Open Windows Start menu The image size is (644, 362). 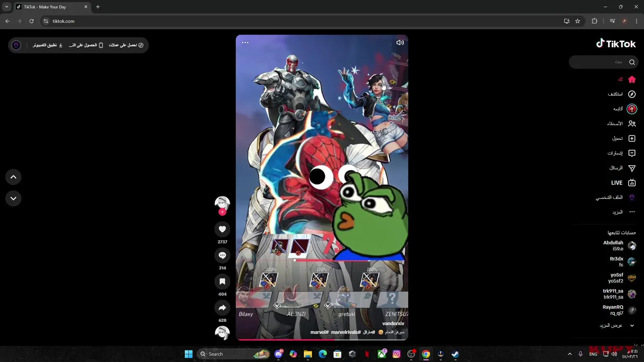(188, 354)
